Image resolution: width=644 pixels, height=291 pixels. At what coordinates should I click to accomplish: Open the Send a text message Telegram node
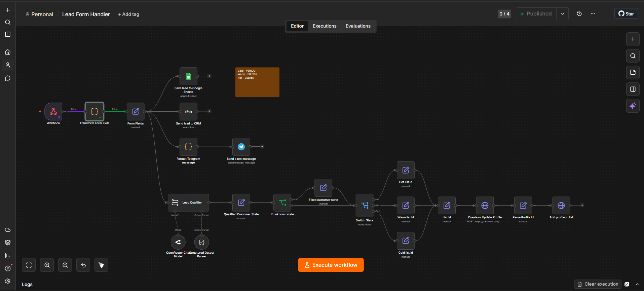[x=241, y=147]
